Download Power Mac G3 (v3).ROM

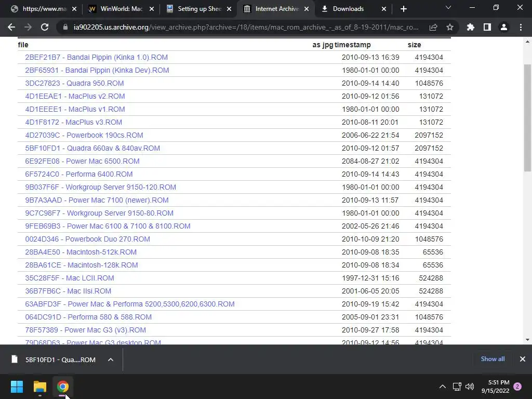[86, 330]
